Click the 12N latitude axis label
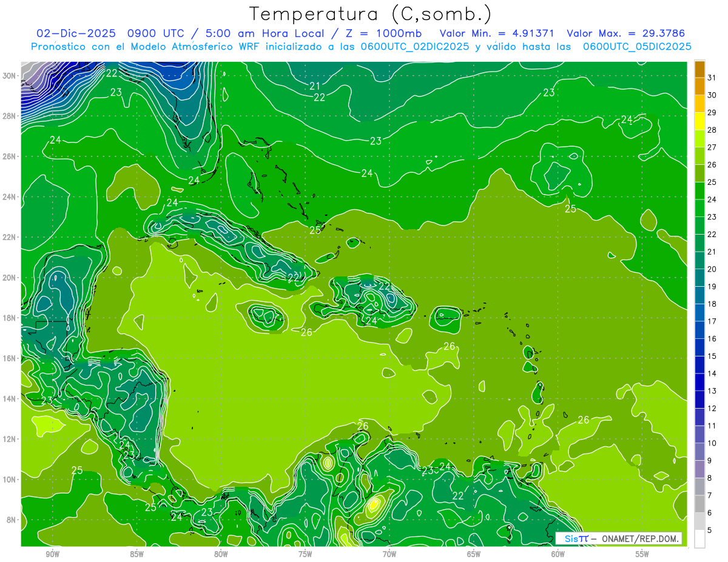 [x=10, y=439]
